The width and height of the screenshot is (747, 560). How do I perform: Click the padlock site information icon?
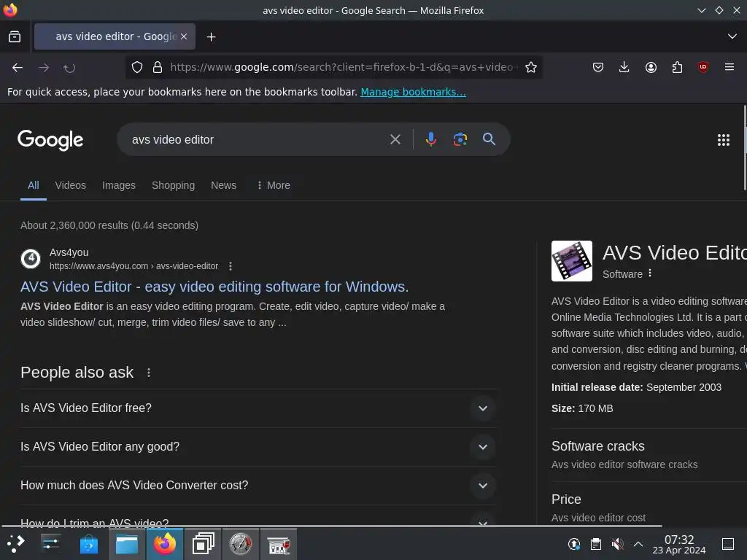pyautogui.click(x=158, y=67)
